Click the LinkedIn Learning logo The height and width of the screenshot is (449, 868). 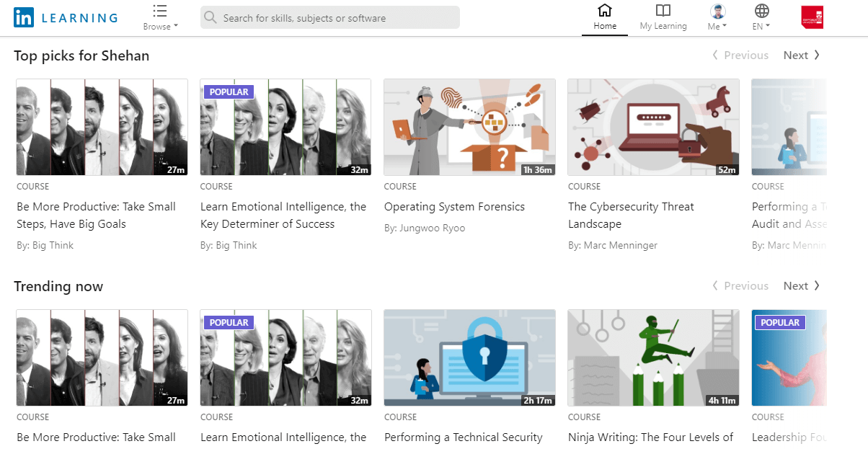coord(66,18)
